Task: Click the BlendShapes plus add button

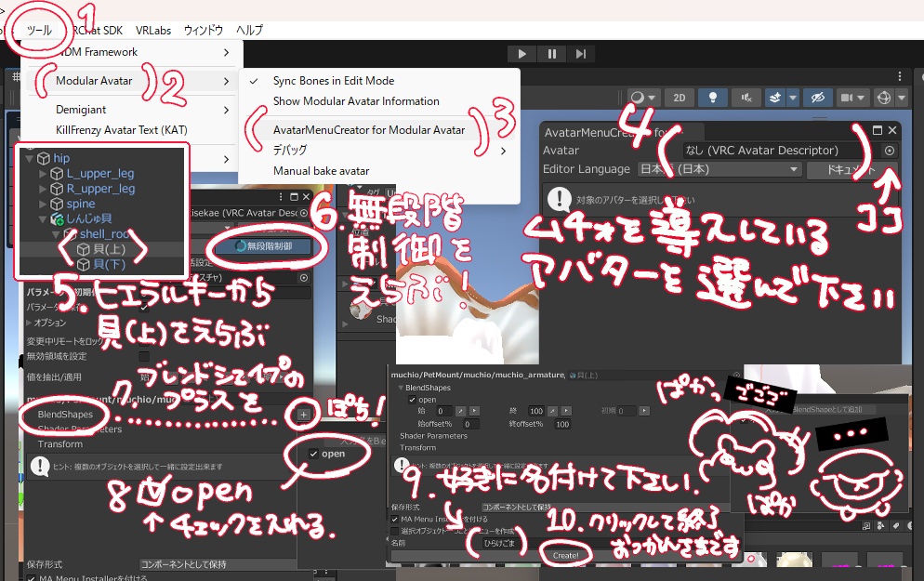Action: coord(303,415)
